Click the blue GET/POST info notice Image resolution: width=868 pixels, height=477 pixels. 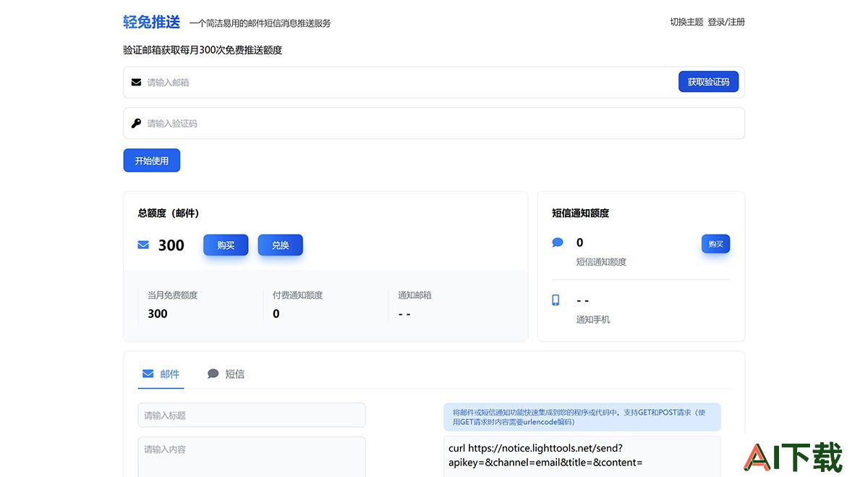click(x=582, y=417)
